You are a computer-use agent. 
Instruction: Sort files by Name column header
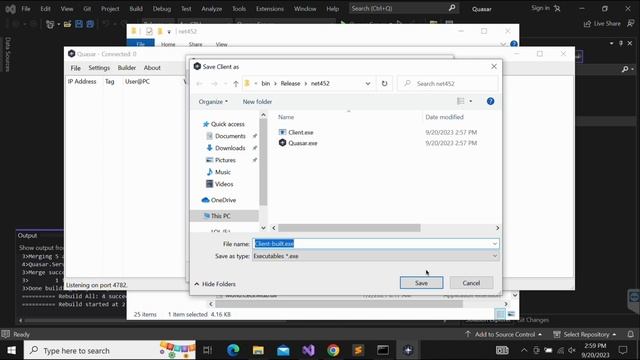tap(286, 117)
